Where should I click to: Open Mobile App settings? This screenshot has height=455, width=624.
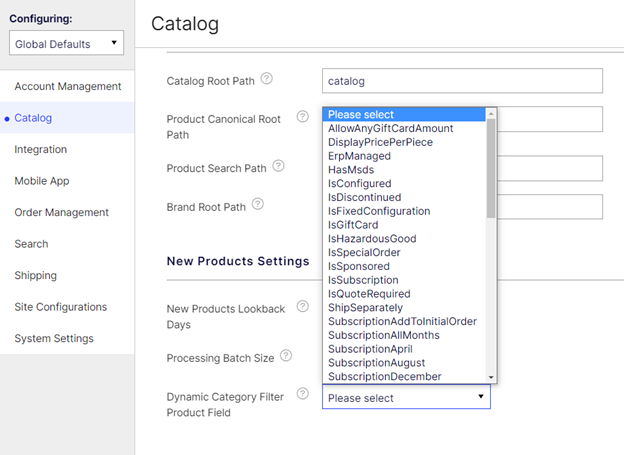click(x=67, y=181)
